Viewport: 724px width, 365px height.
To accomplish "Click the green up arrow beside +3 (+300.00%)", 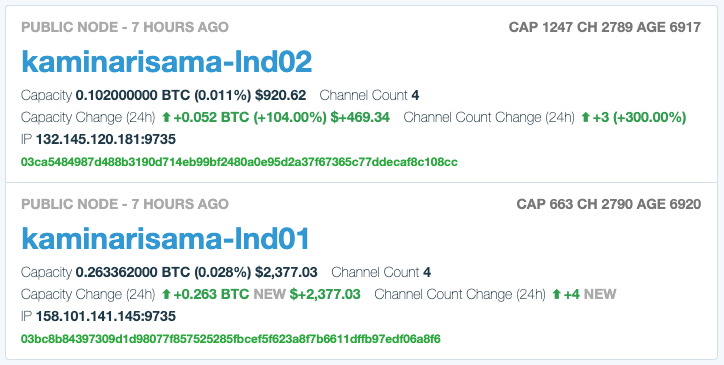I will (x=585, y=117).
